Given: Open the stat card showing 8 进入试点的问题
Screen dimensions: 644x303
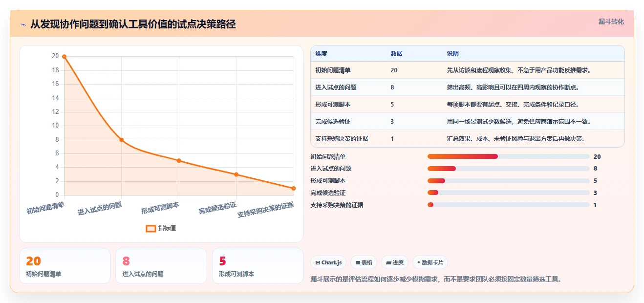Looking at the screenshot, I should pos(161,266).
